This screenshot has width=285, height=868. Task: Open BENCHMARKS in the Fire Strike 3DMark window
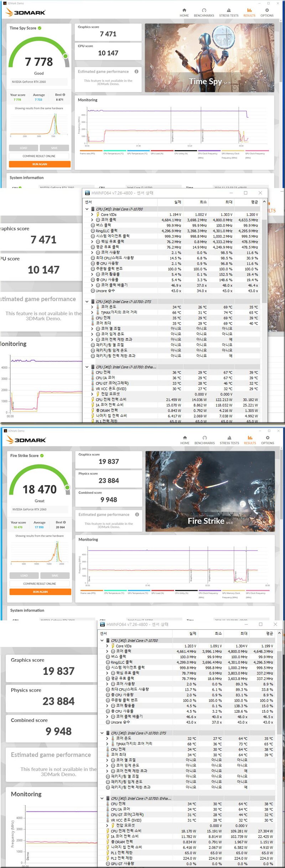204,440
